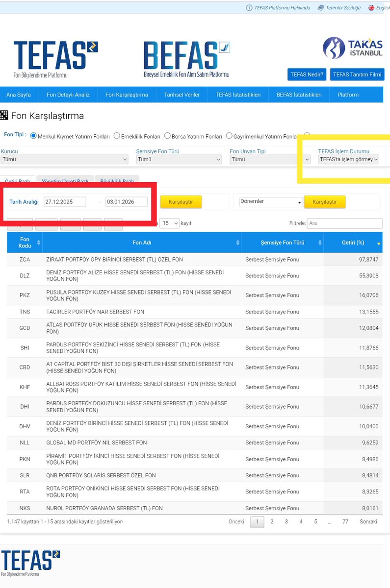Expand the Kurucu dropdown
This screenshot has height=588, width=390.
(65, 159)
